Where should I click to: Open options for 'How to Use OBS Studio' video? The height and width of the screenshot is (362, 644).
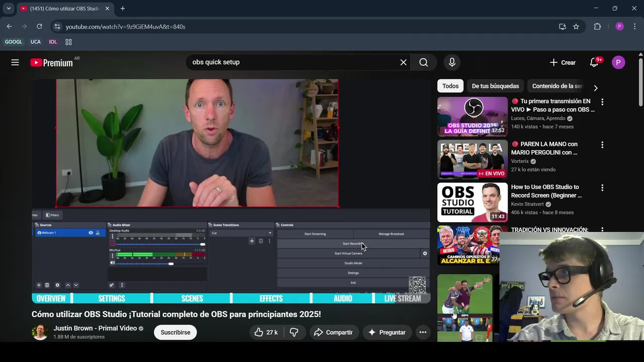click(602, 188)
